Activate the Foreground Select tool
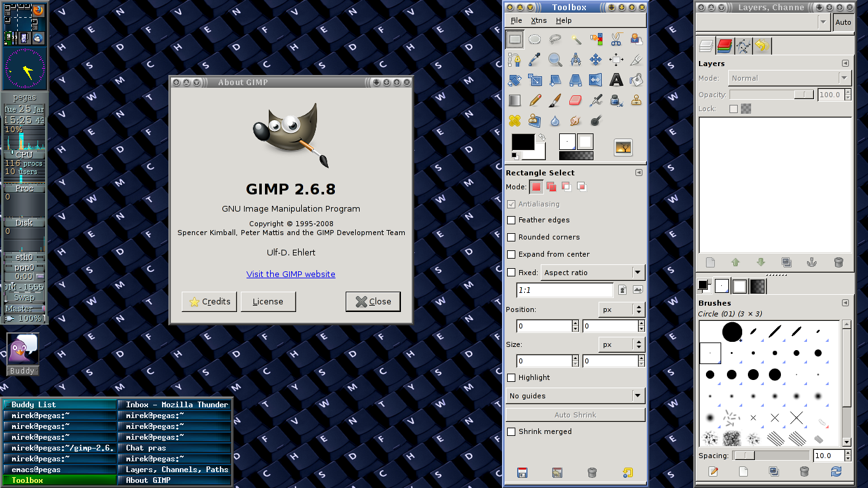 [636, 39]
